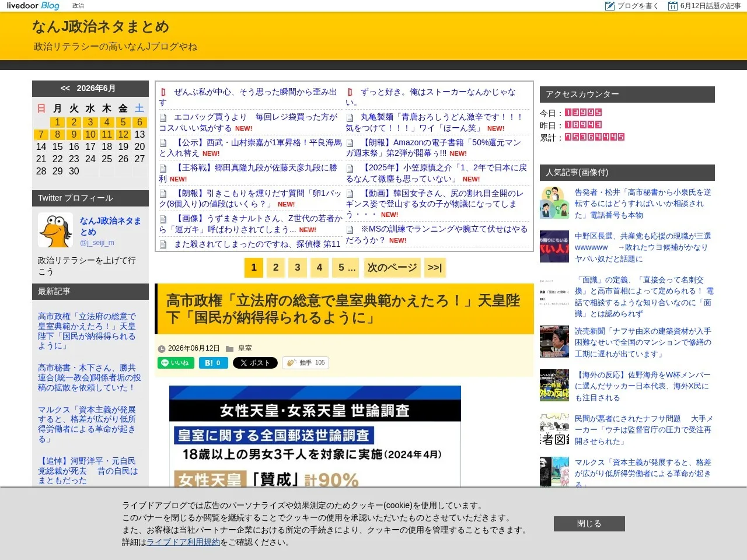
Task: Open headline 【画像】うずまきナルトさん
Action: click(x=251, y=224)
